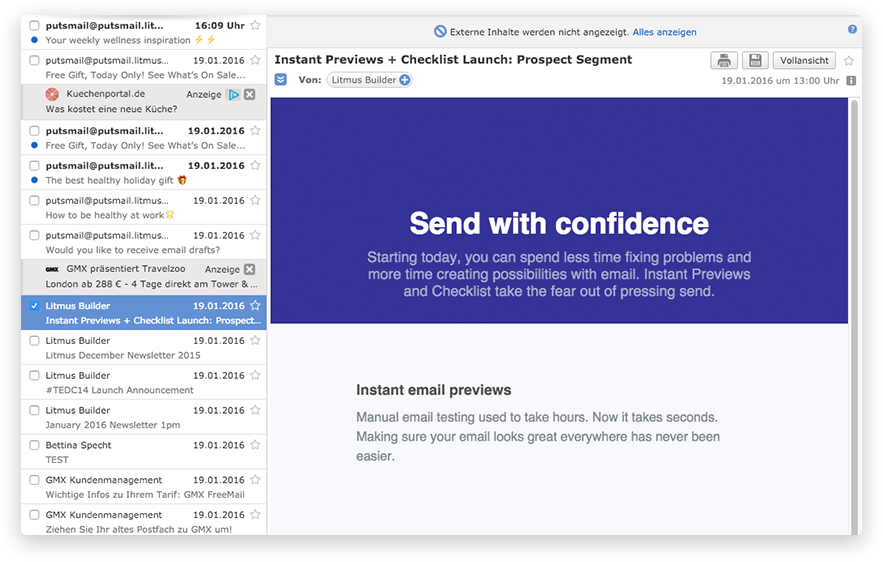The width and height of the screenshot is (883, 562).
Task: Click the email preview vertical scrollbar
Action: coord(854,315)
